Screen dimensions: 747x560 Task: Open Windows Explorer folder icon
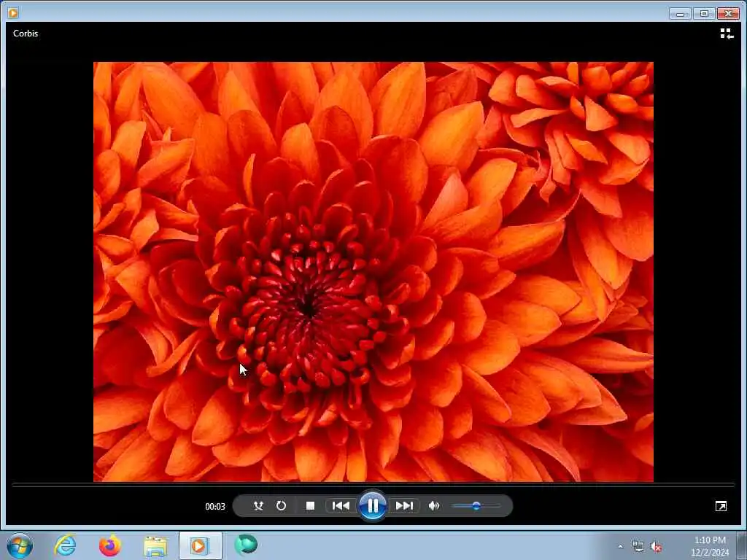click(x=155, y=546)
